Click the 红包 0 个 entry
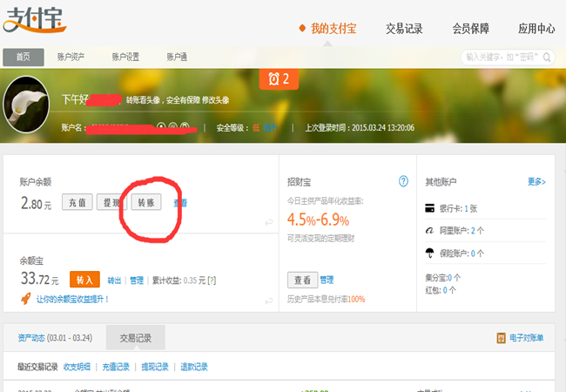Image resolution: width=566 pixels, height=392 pixels. pos(441,290)
